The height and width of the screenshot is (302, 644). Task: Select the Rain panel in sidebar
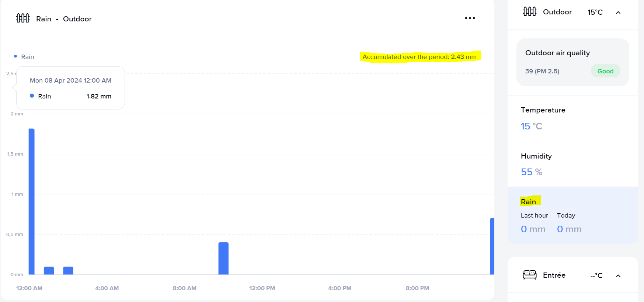[x=572, y=215]
